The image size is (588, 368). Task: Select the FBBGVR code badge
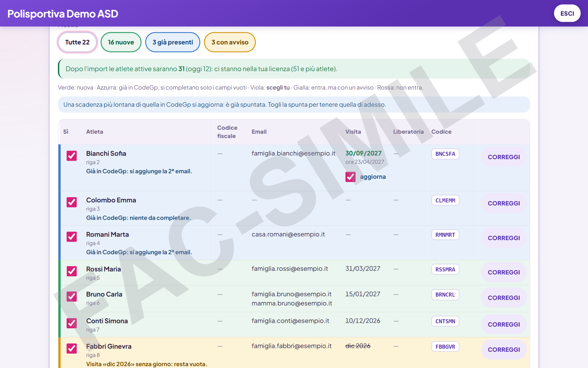click(x=445, y=347)
